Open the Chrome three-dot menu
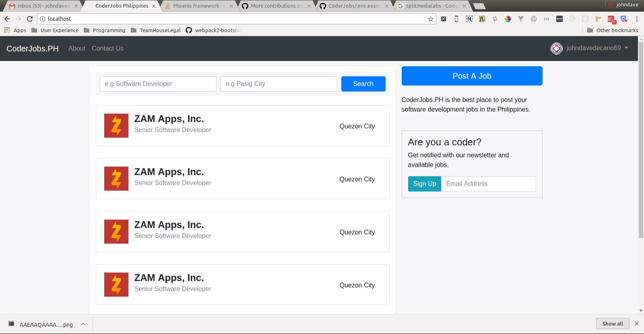Image resolution: width=644 pixels, height=334 pixels. click(637, 19)
